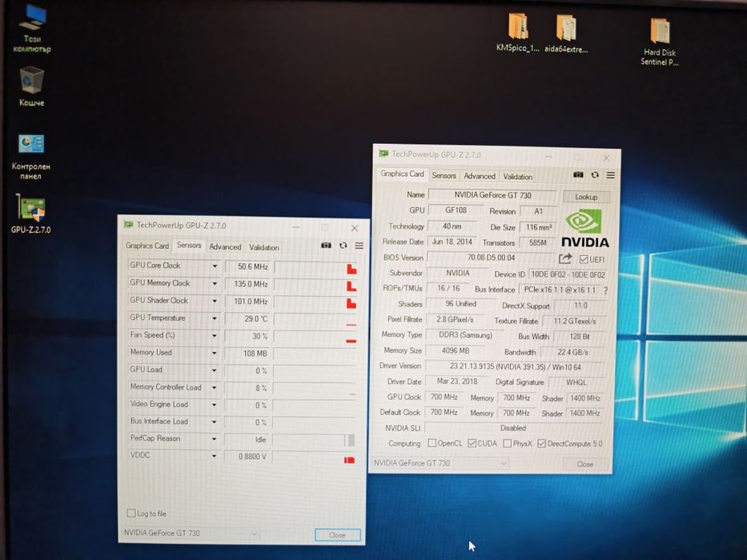
Task: Open GPU Core Clock sensor dropdown
Action: click(215, 266)
